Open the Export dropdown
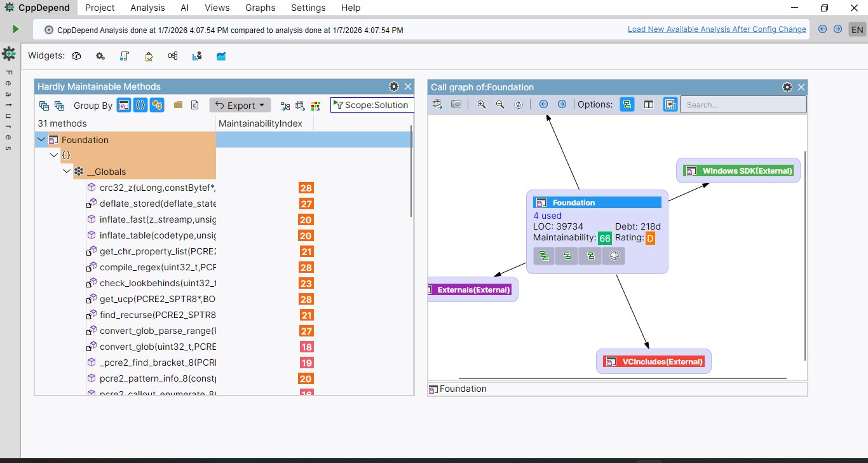 click(x=240, y=106)
